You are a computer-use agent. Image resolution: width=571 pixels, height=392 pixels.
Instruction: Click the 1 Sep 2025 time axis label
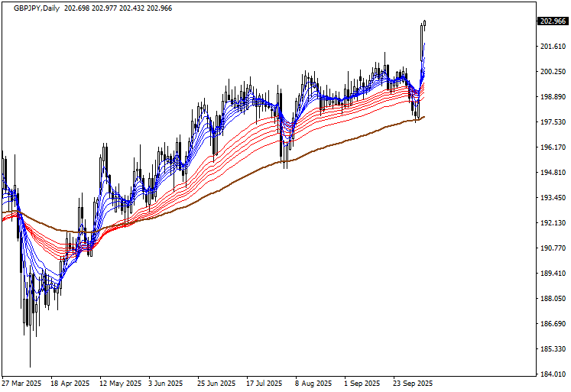click(x=362, y=383)
